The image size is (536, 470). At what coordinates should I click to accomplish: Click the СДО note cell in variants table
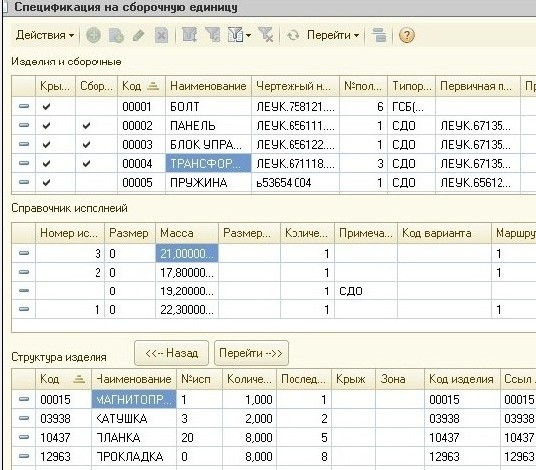click(366, 291)
